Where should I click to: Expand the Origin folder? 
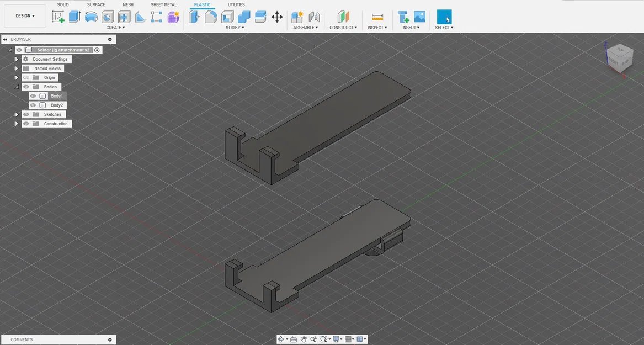pos(17,77)
